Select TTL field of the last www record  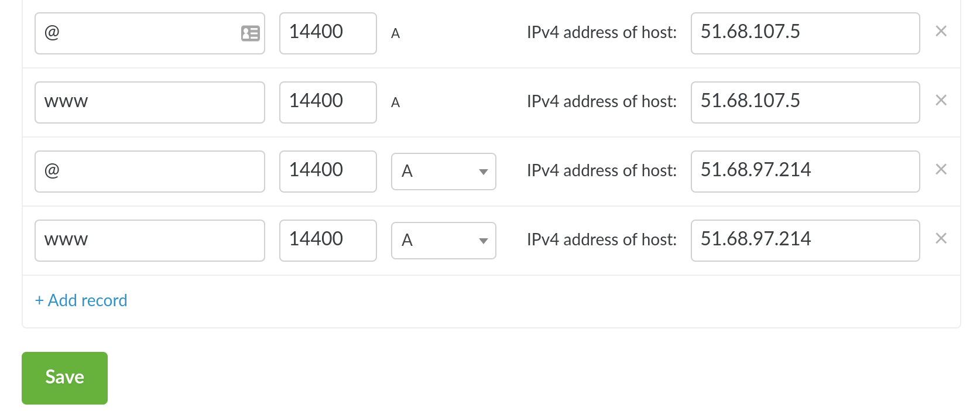327,241
